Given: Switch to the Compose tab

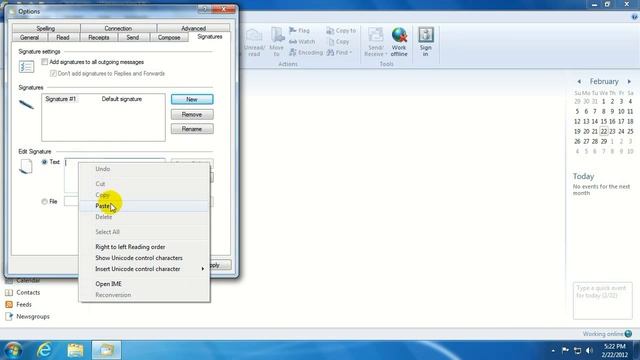Looking at the screenshot, I should [169, 38].
